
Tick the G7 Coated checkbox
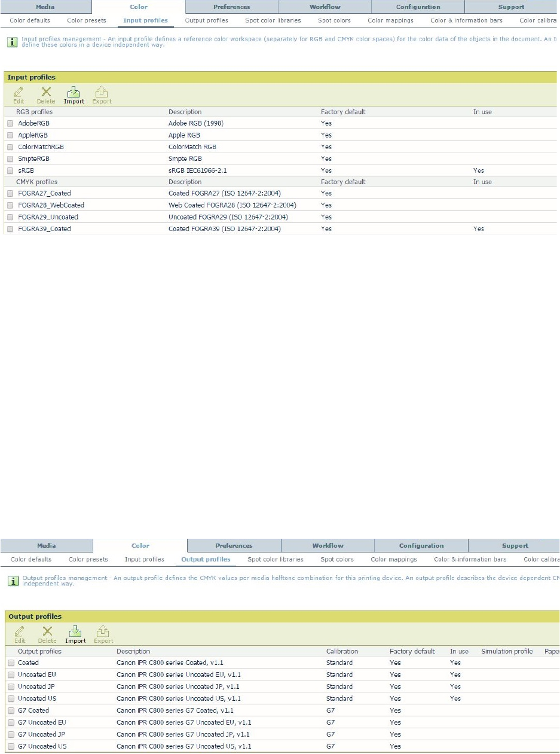(x=11, y=711)
